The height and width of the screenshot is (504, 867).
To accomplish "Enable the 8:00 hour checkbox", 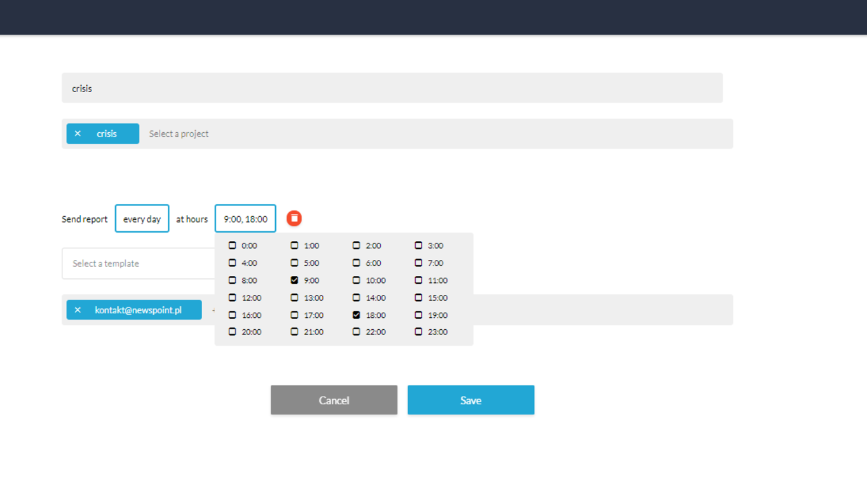I will coord(232,280).
